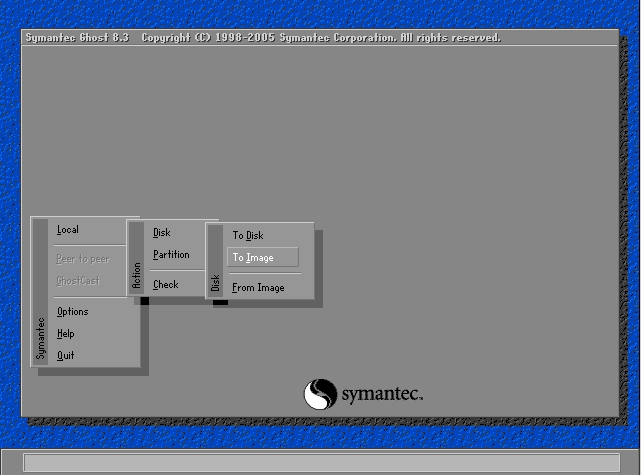
Task: Click the highlighted To Image entry
Action: coord(263,258)
